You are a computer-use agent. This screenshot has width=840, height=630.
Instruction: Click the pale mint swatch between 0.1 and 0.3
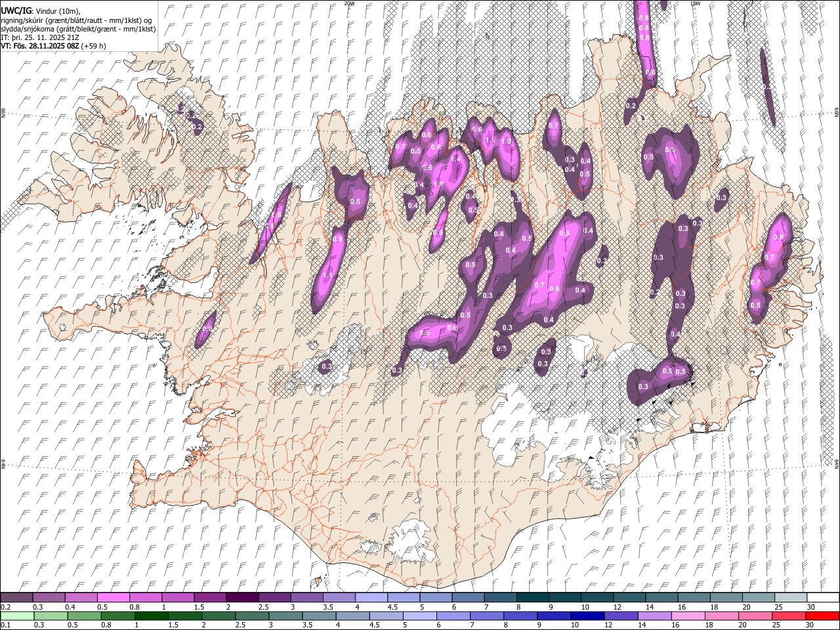point(16,616)
